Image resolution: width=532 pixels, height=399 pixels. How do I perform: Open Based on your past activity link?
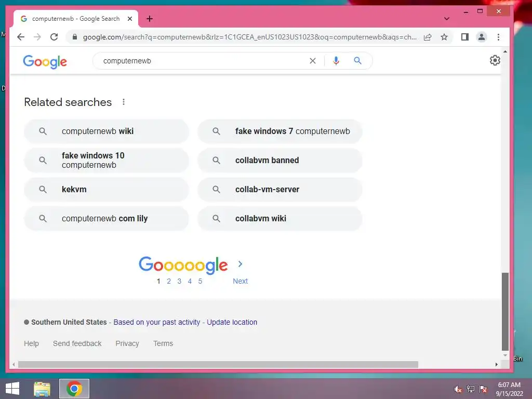click(x=157, y=322)
